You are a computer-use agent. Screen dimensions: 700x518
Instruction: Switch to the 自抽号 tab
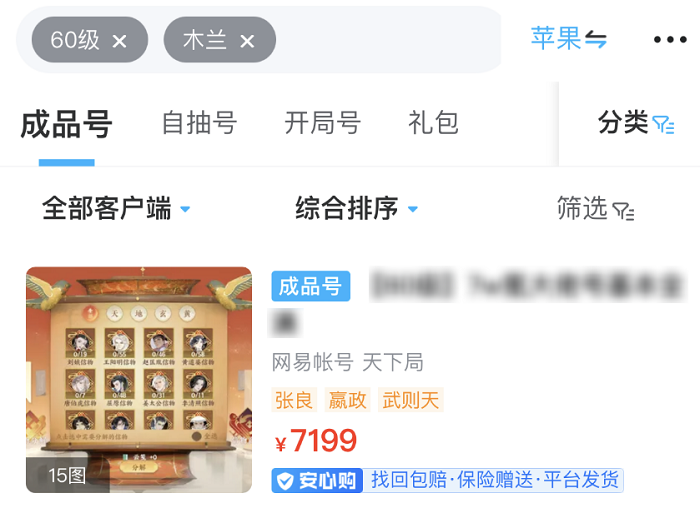click(199, 123)
